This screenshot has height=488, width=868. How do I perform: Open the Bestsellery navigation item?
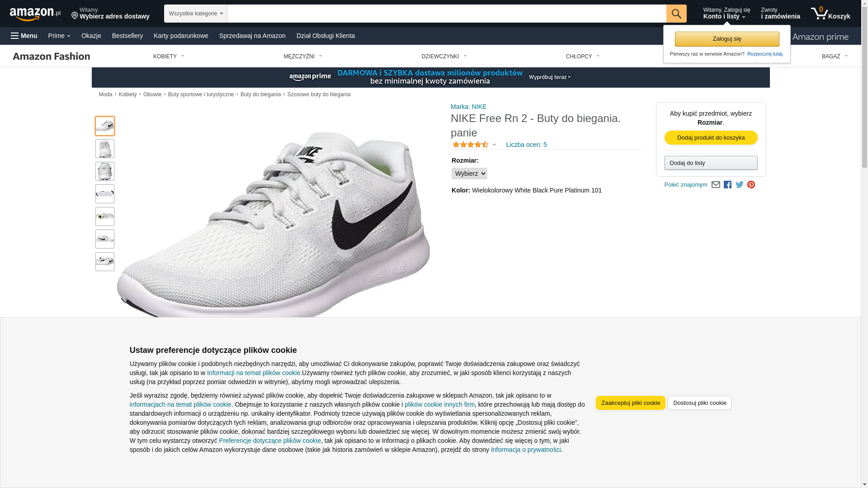pos(127,36)
